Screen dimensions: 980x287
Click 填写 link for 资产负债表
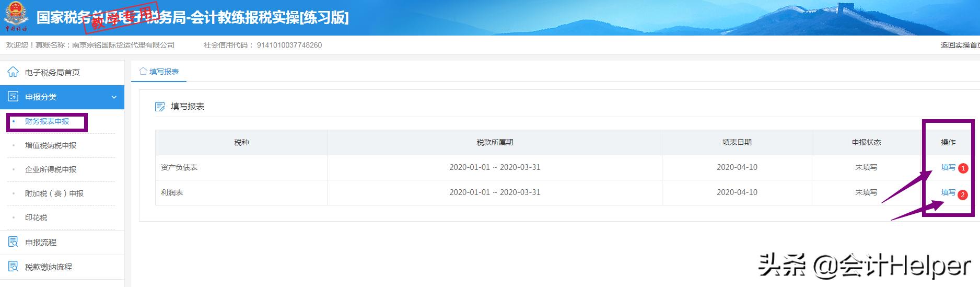point(948,167)
